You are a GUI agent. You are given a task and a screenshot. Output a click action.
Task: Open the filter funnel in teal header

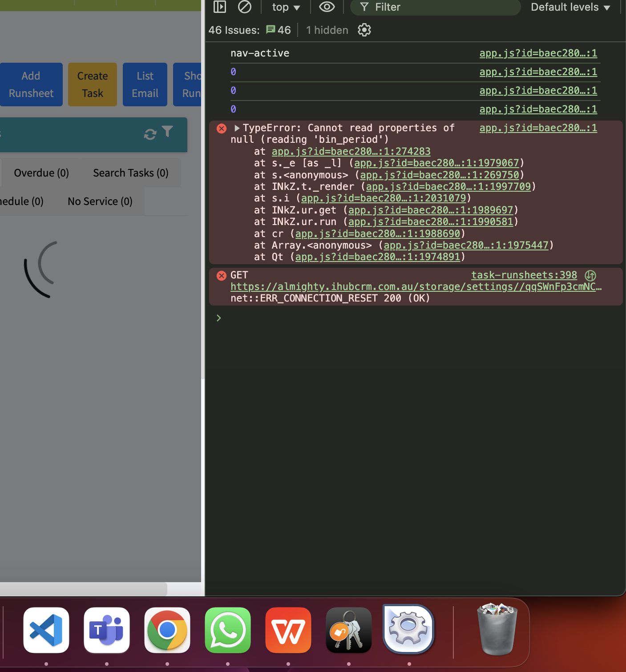point(167,132)
